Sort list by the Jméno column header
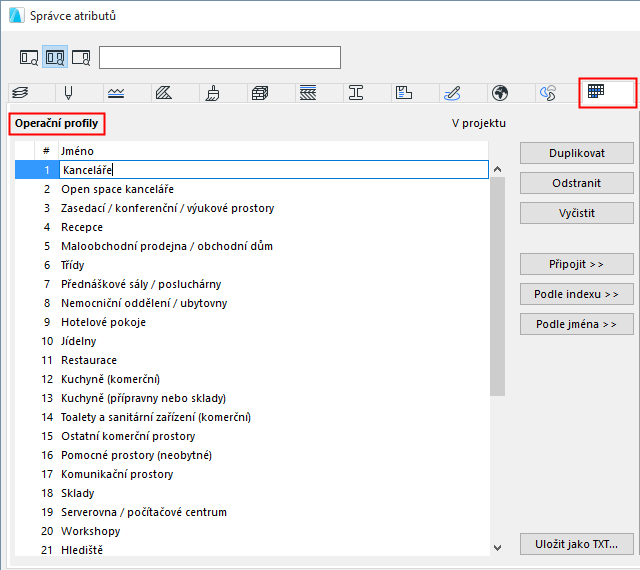 pos(273,151)
